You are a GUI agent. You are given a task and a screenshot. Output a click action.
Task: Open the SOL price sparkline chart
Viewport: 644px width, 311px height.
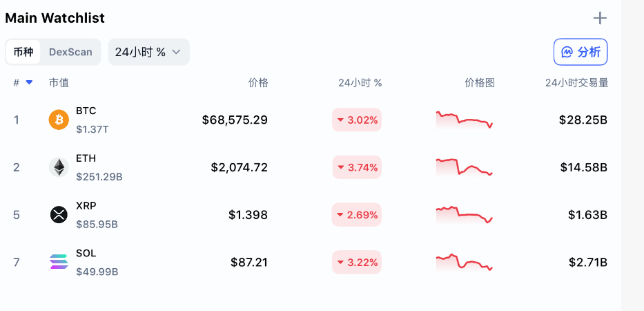tap(464, 263)
